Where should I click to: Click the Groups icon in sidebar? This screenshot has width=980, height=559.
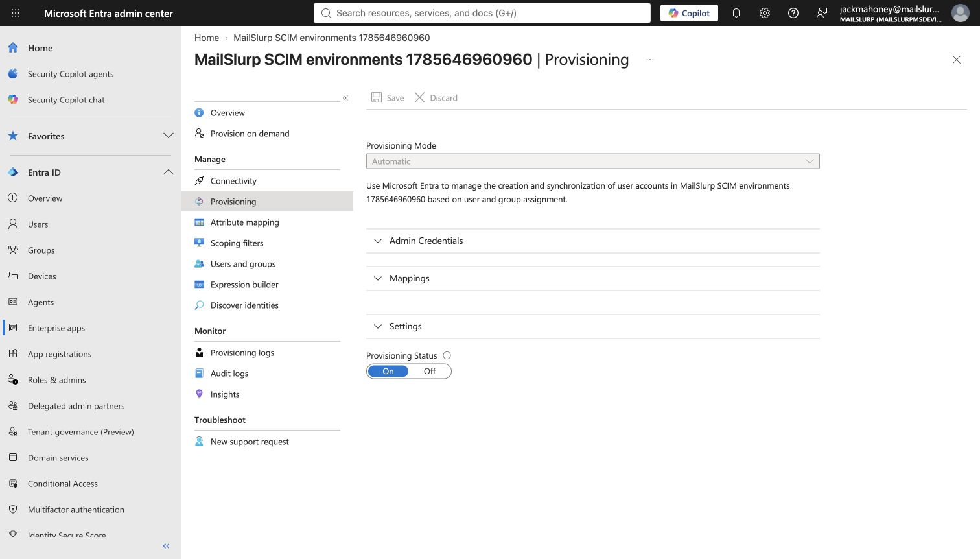click(13, 250)
